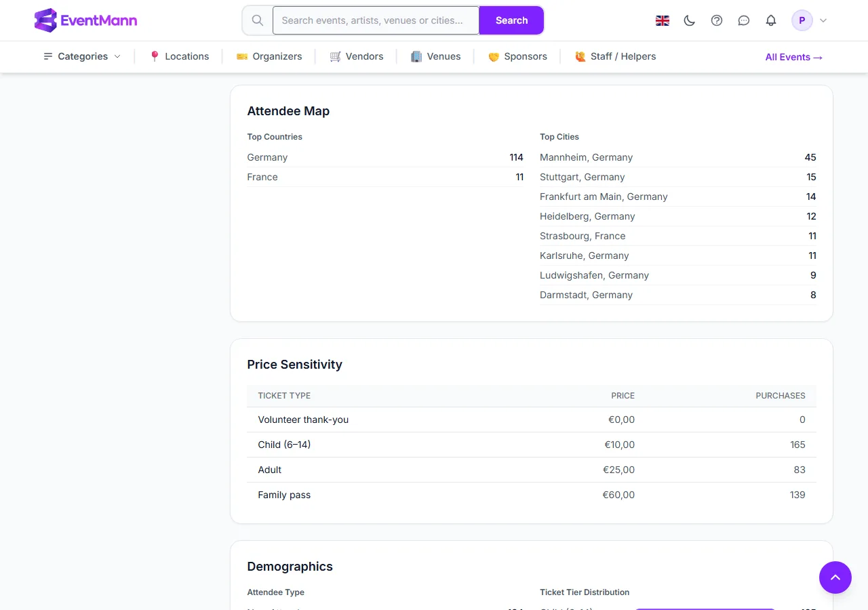Click Heidelberg, Germany city entry

(x=678, y=216)
